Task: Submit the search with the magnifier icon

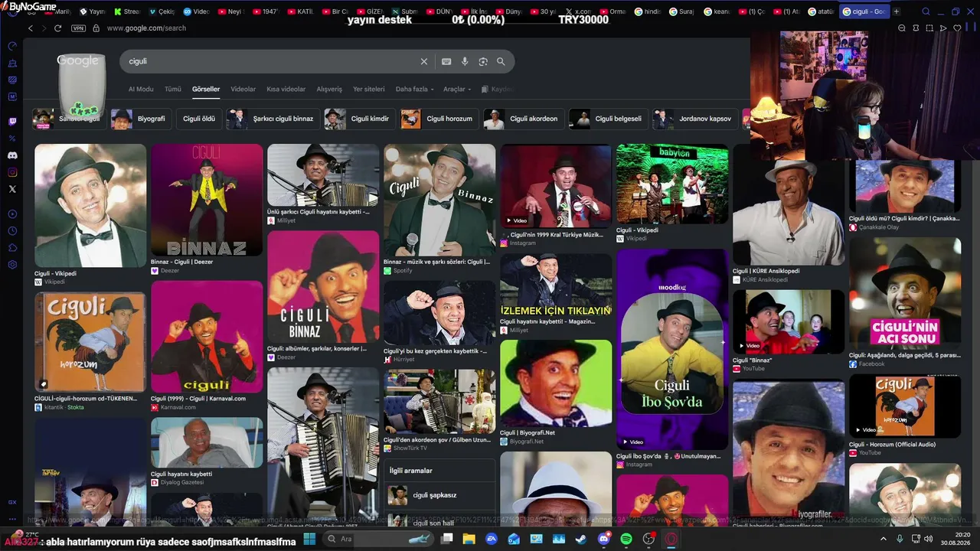Action: coord(501,61)
